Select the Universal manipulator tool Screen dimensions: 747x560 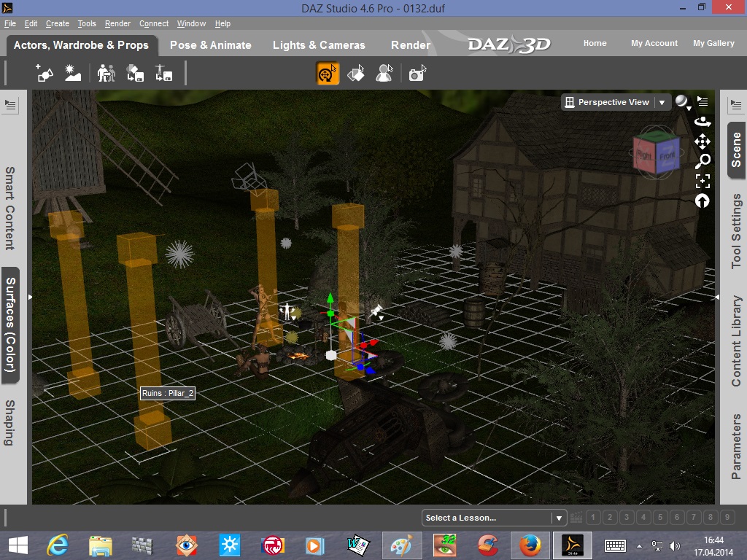pos(328,74)
